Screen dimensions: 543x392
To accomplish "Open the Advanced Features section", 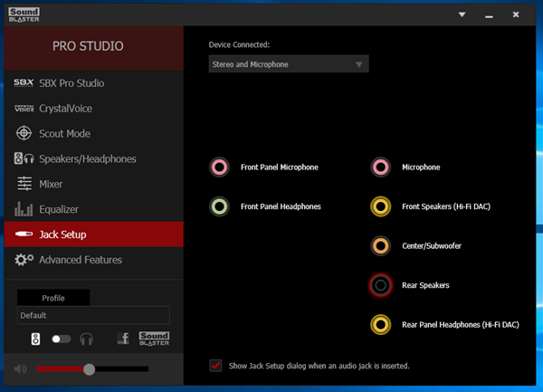I will (x=94, y=260).
